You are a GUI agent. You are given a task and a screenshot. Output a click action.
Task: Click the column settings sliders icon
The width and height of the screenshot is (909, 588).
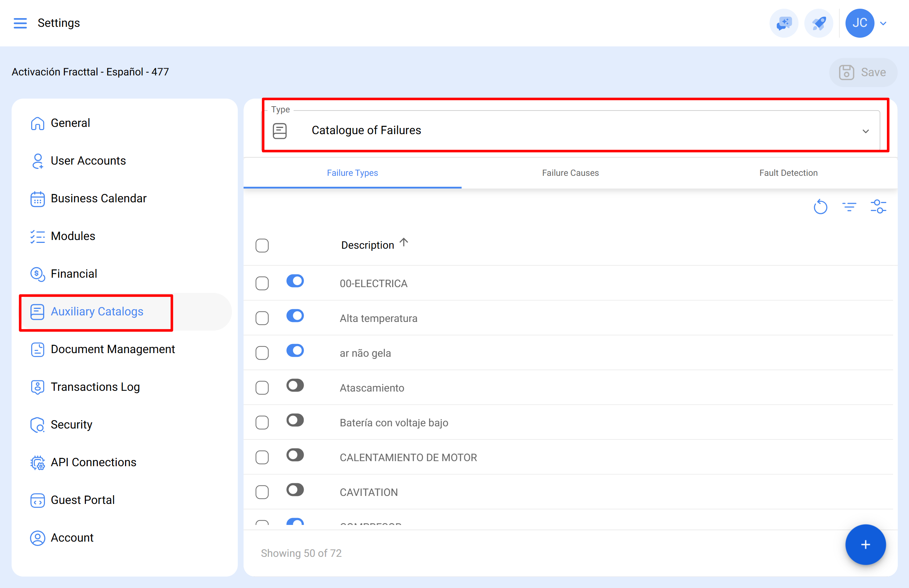tap(879, 207)
